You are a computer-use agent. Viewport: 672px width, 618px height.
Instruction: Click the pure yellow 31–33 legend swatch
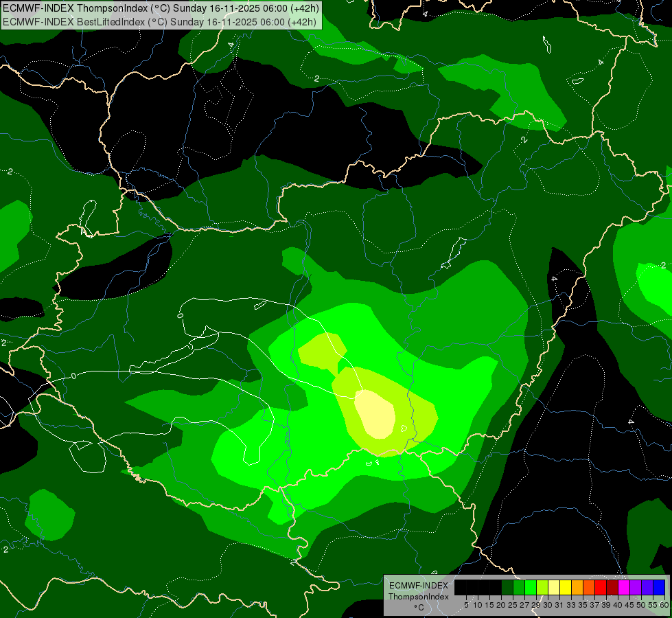[566, 587]
